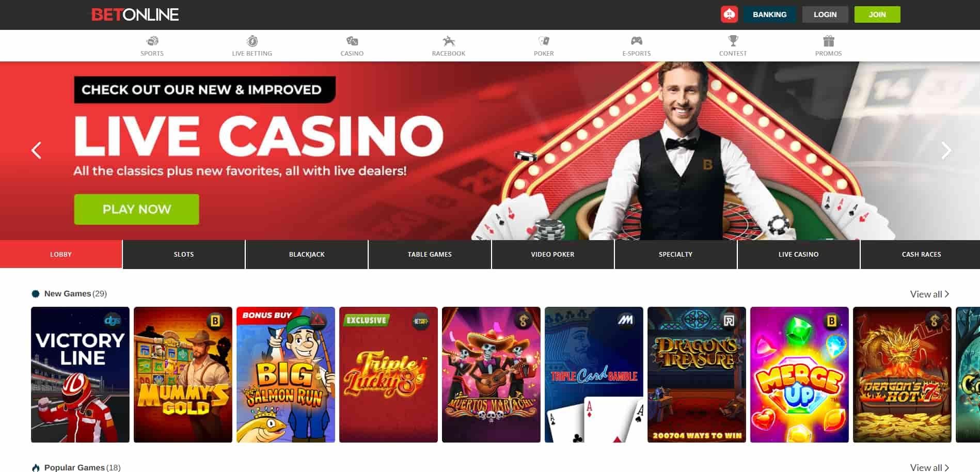
Task: Click the green Join button
Action: coord(877,14)
